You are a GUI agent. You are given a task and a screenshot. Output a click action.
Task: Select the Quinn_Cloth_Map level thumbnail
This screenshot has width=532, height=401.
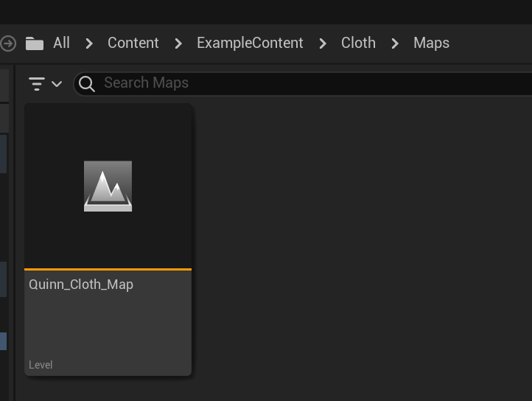coord(108,186)
